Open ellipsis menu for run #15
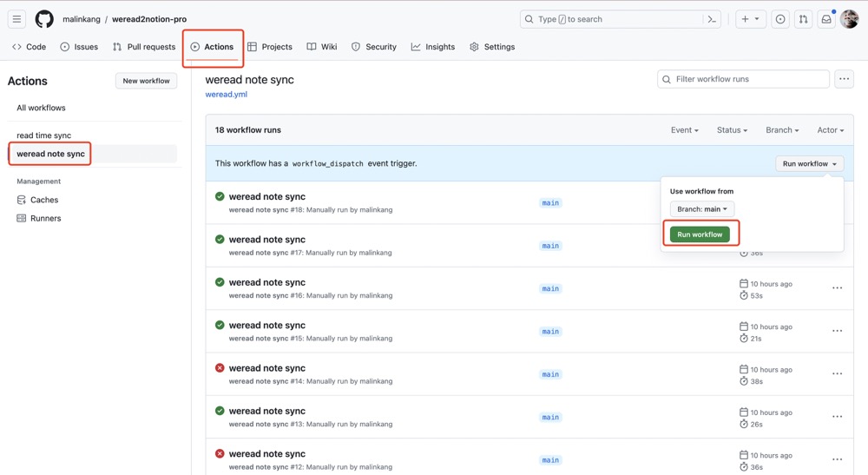The height and width of the screenshot is (475, 868). 837,331
